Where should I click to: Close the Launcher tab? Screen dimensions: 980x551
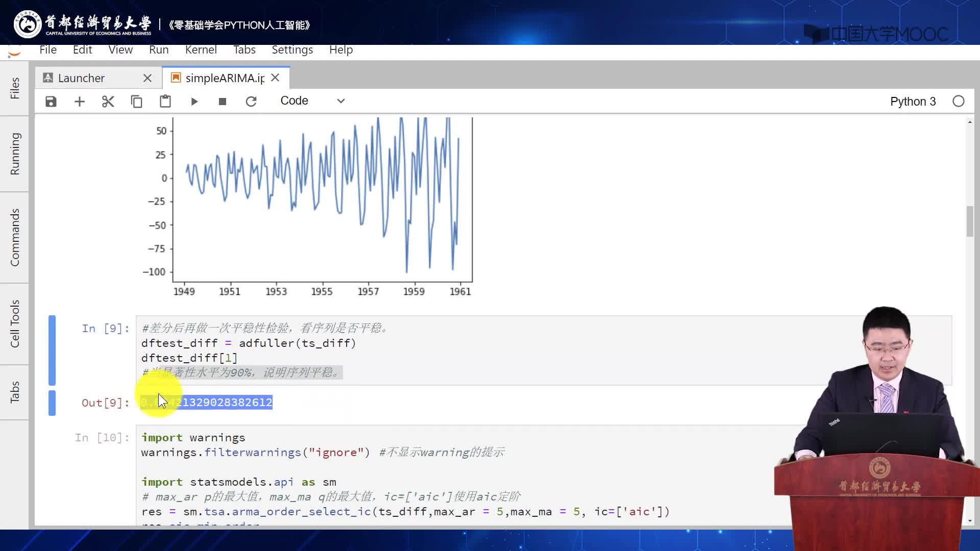(148, 78)
